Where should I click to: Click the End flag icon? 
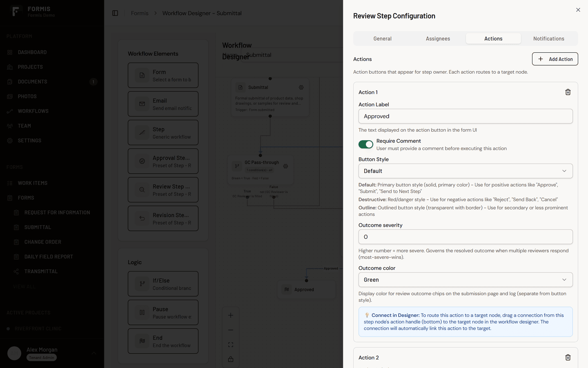coord(142,341)
